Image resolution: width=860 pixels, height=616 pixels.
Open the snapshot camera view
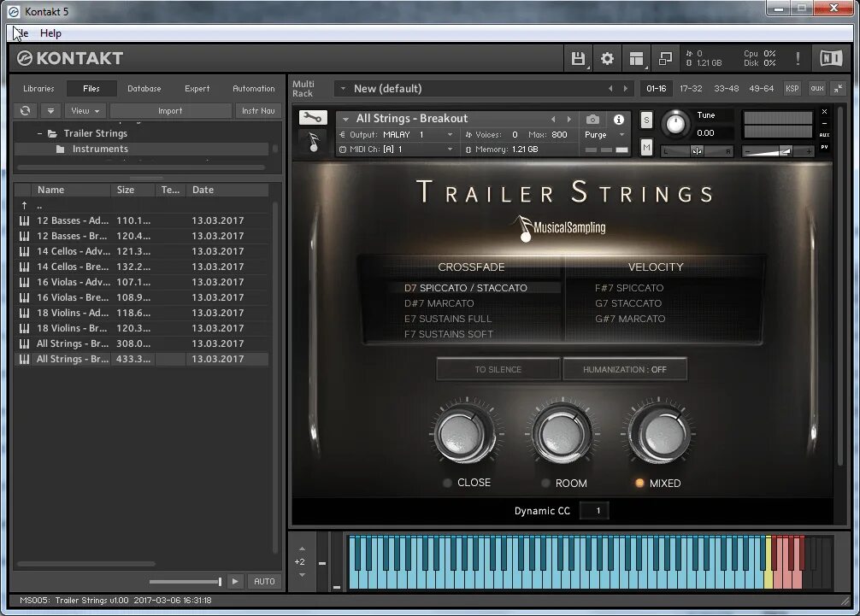point(592,119)
